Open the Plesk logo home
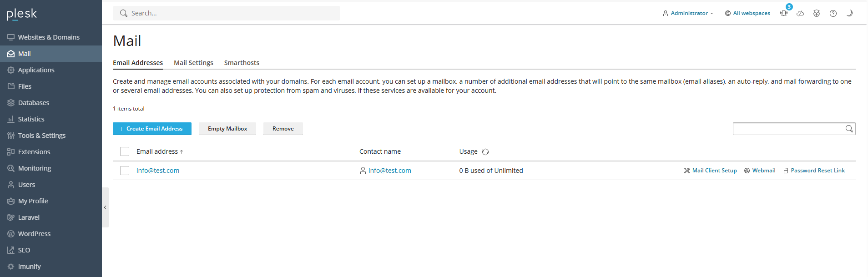This screenshot has width=868, height=277. coord(22,14)
